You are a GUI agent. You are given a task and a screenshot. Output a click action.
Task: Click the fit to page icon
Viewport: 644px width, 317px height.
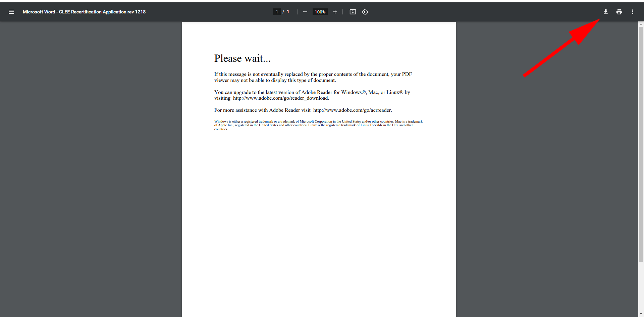coord(353,12)
